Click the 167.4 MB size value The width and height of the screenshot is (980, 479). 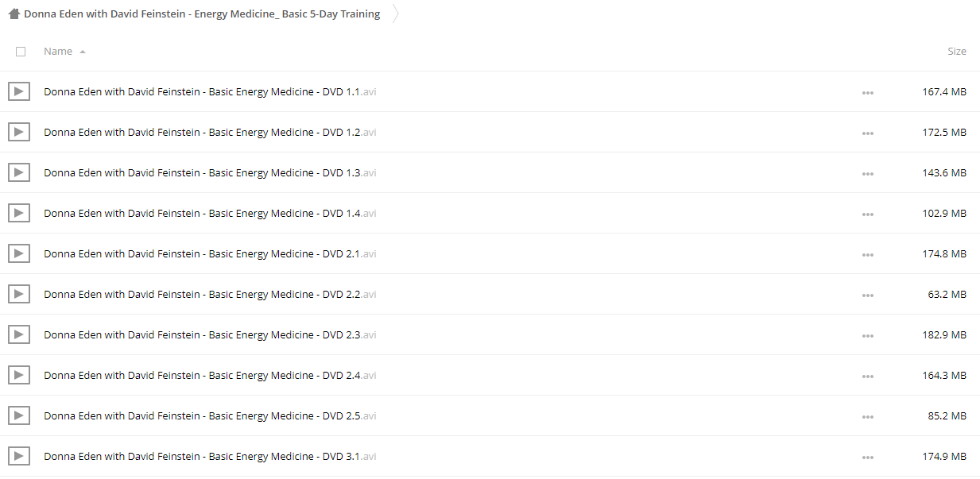pos(944,91)
